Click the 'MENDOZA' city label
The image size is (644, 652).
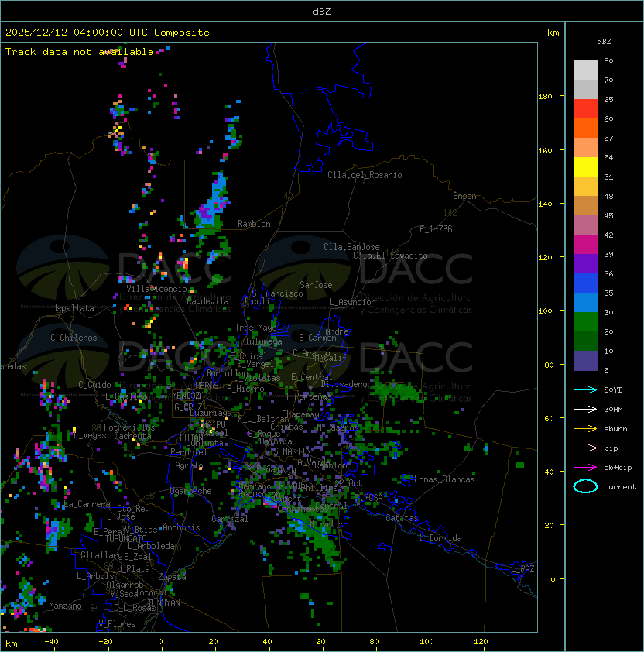click(x=188, y=395)
